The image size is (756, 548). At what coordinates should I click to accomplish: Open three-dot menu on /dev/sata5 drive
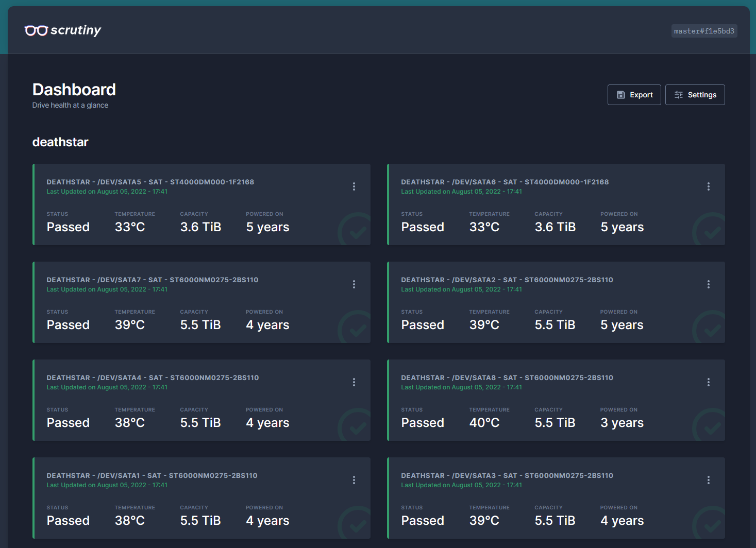(x=354, y=186)
